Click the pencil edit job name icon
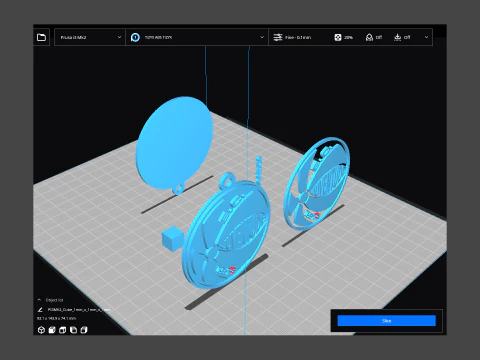 (40, 310)
